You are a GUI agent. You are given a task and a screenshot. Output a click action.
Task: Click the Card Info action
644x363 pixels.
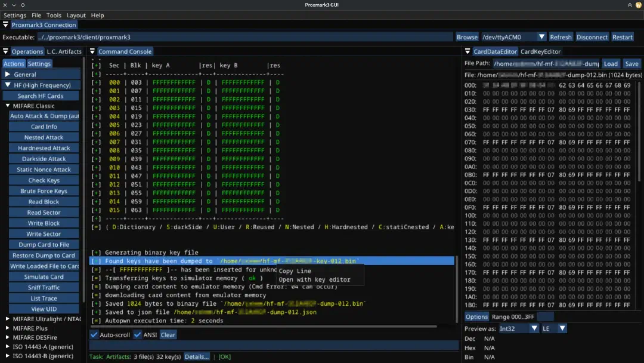(x=44, y=127)
